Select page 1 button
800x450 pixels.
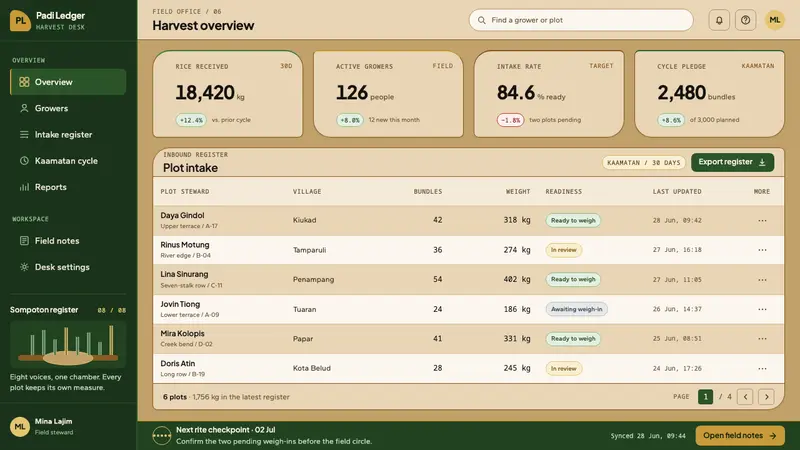(x=705, y=397)
